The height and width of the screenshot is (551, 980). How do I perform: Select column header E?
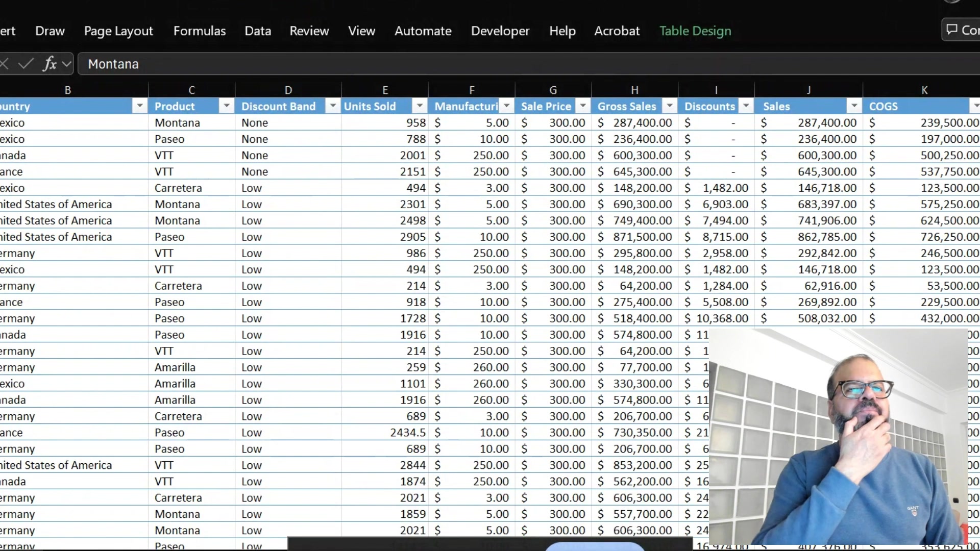click(385, 90)
